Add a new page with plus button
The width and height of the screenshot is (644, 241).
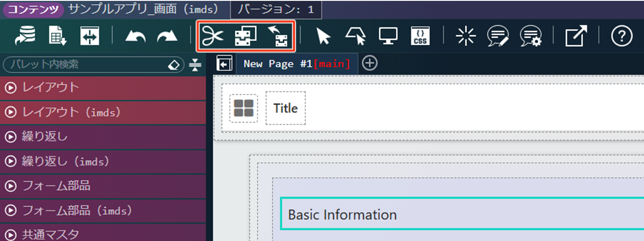tap(369, 63)
